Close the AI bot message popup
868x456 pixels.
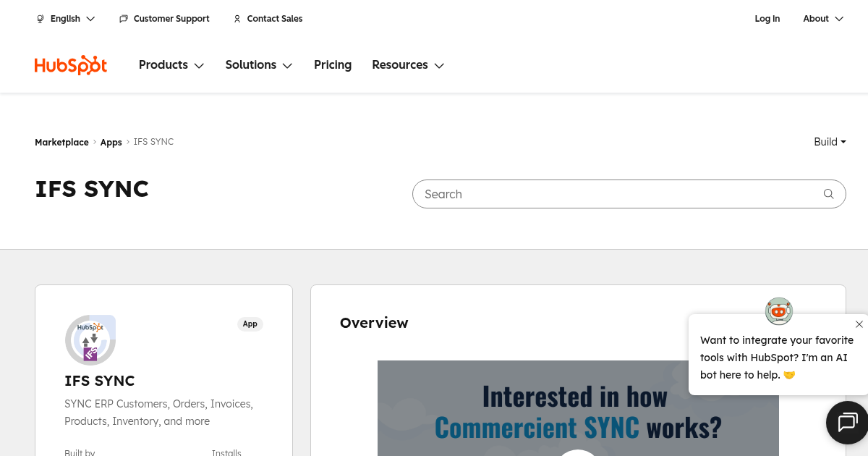coord(859,324)
